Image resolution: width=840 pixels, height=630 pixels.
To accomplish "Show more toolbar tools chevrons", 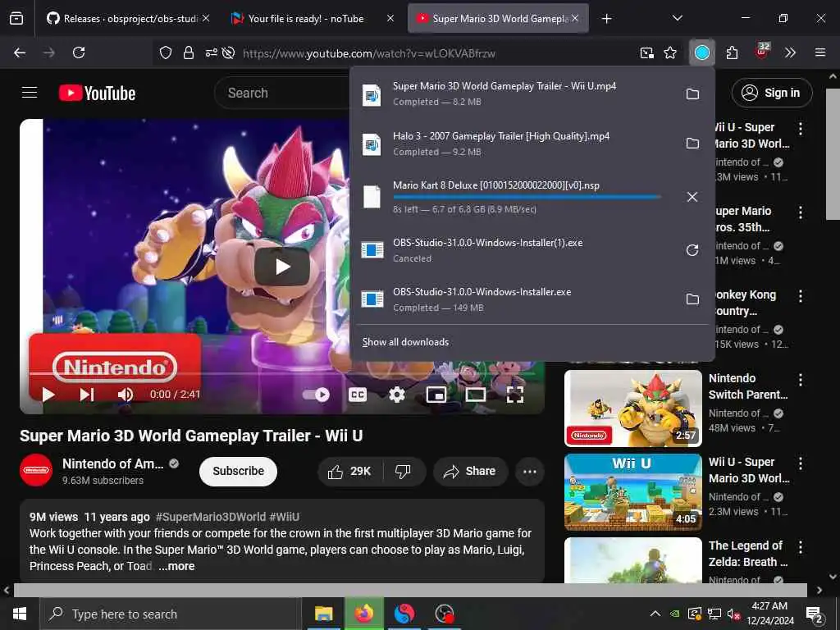I will [790, 52].
